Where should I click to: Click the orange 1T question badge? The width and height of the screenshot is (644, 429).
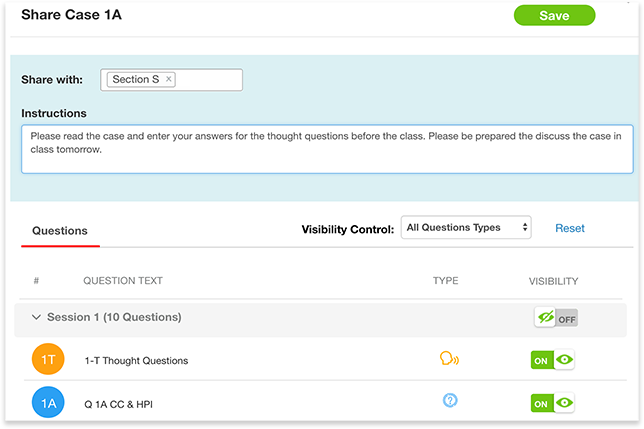click(x=48, y=359)
